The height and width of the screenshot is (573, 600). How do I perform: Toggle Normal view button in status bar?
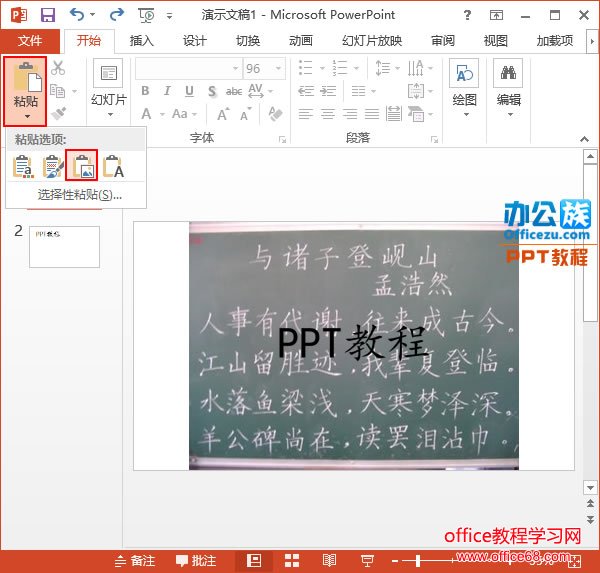pyautogui.click(x=254, y=560)
